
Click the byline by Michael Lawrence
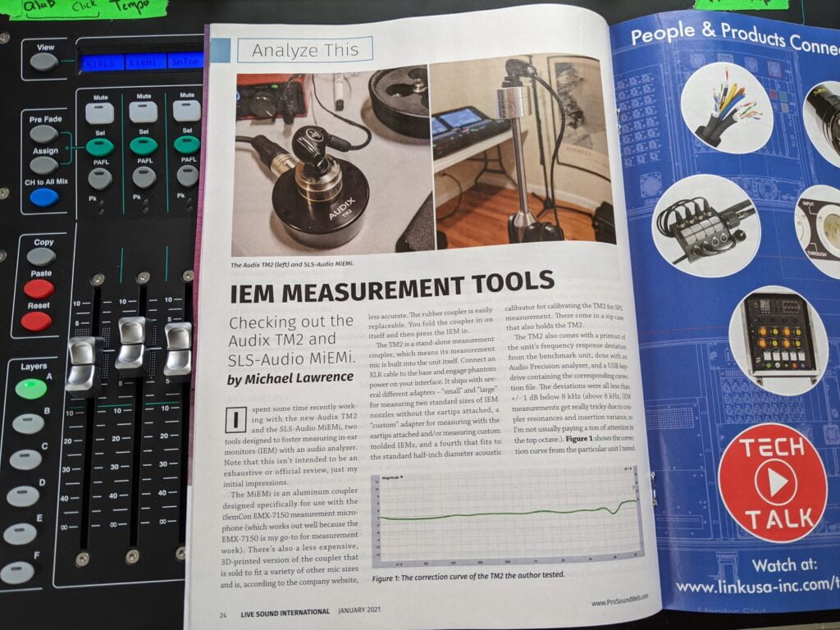click(290, 378)
